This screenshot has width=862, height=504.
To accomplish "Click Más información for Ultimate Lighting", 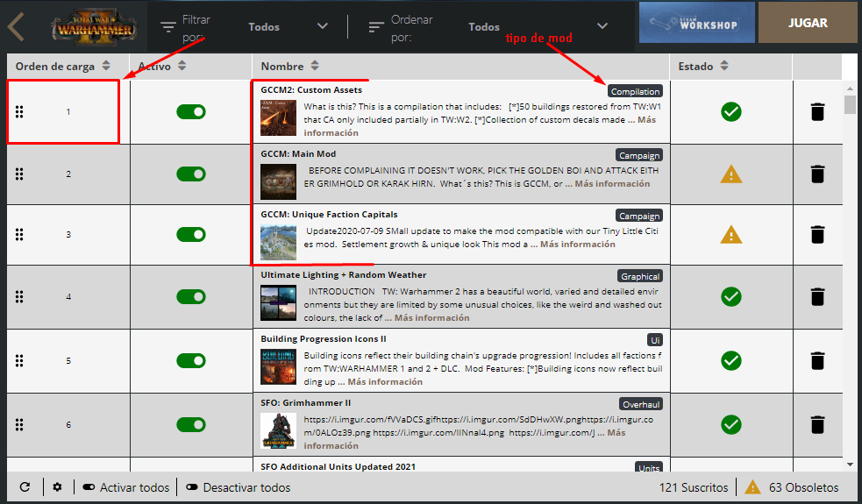I will 432,317.
